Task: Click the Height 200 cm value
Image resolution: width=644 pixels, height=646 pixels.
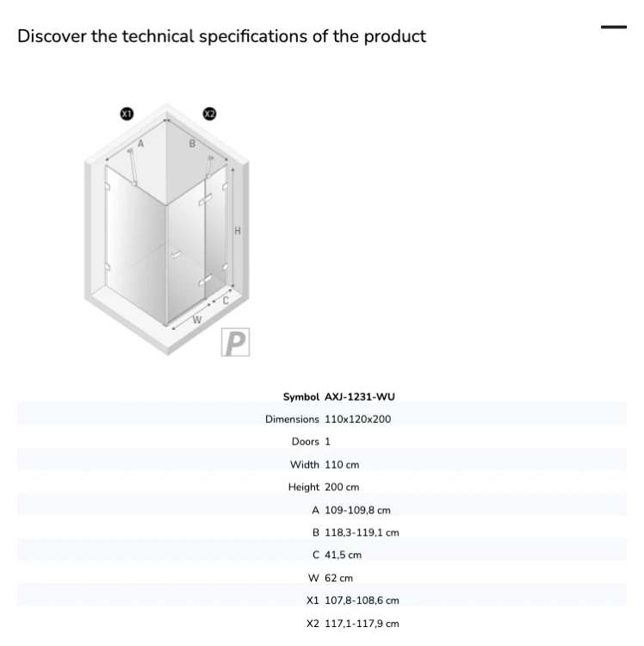Action: (342, 487)
